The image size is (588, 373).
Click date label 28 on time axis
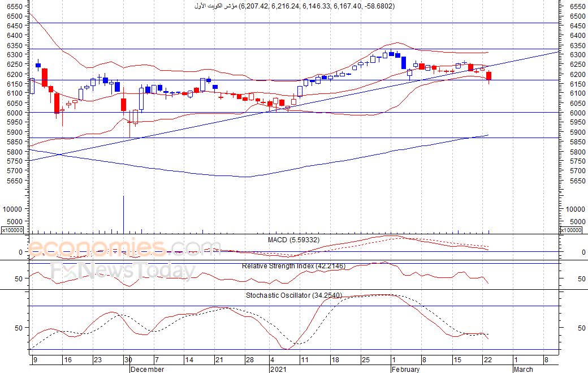pos(250,360)
